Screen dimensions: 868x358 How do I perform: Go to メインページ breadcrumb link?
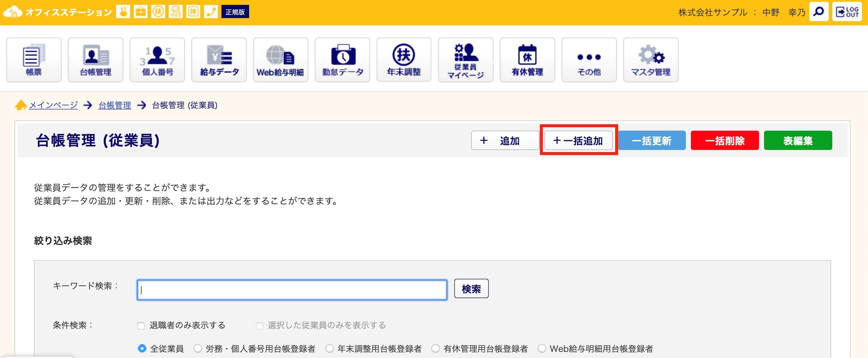tap(53, 105)
